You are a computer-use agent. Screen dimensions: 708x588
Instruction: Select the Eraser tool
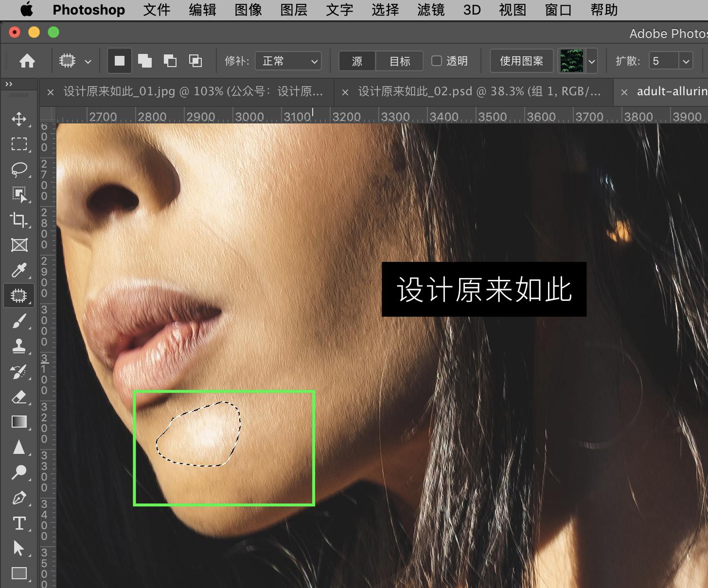click(x=19, y=397)
